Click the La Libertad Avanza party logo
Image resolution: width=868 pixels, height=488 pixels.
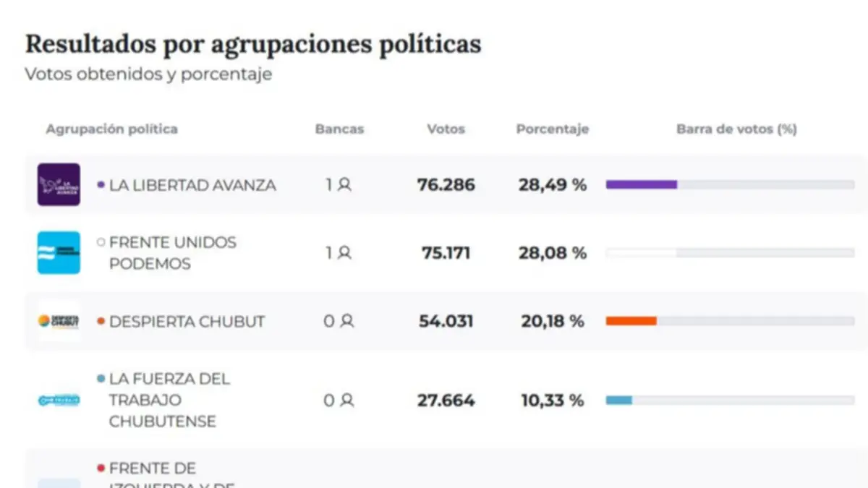click(x=59, y=184)
